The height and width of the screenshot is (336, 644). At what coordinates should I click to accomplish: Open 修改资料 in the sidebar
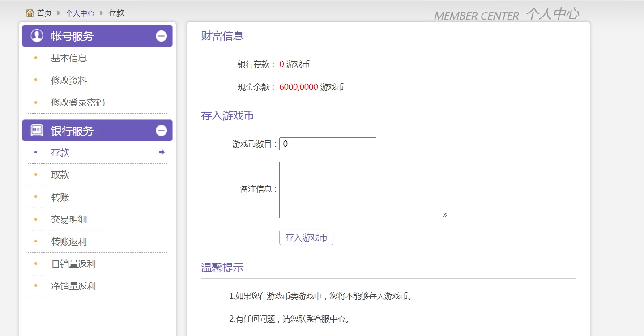(x=69, y=81)
